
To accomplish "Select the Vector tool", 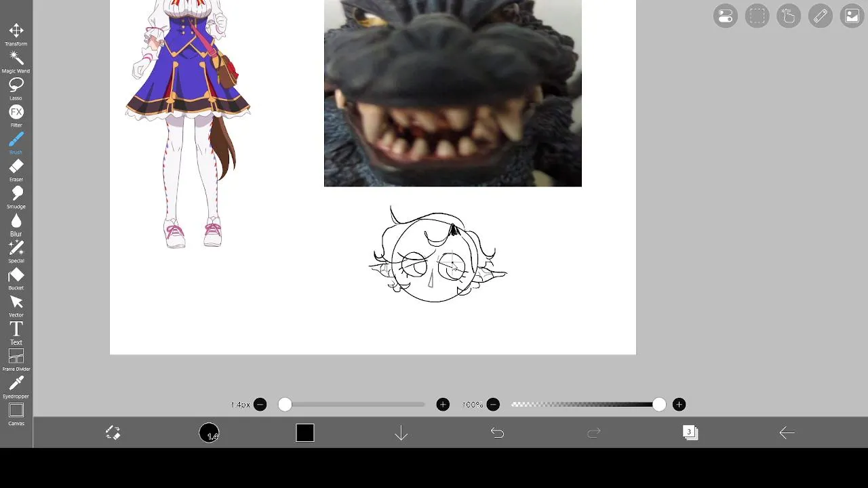I will (16, 306).
